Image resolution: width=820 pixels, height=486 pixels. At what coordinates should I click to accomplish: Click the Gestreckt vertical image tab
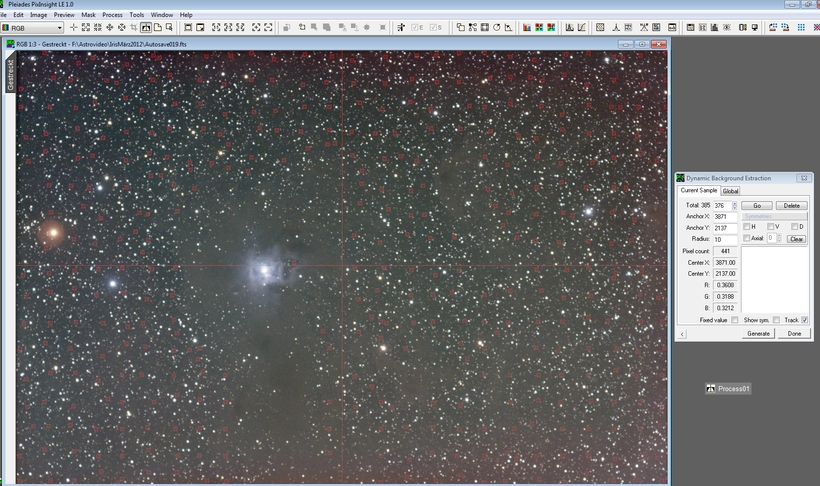pos(10,75)
